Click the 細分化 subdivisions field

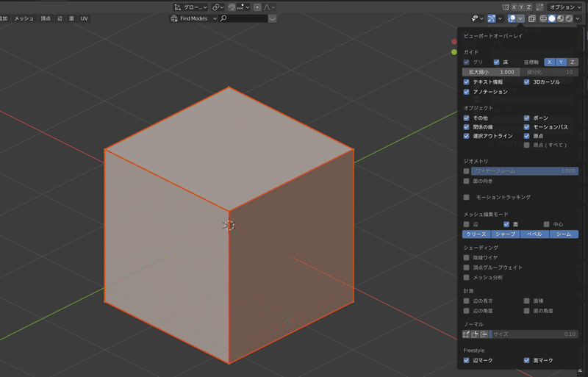[549, 72]
